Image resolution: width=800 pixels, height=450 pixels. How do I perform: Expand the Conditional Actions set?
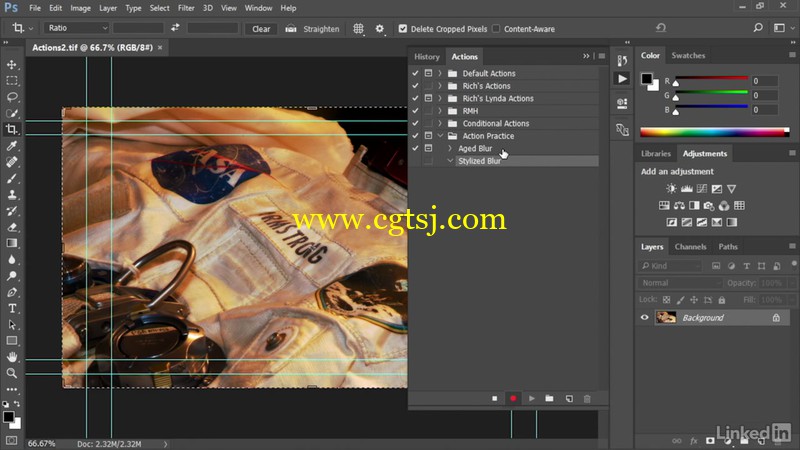click(x=440, y=123)
